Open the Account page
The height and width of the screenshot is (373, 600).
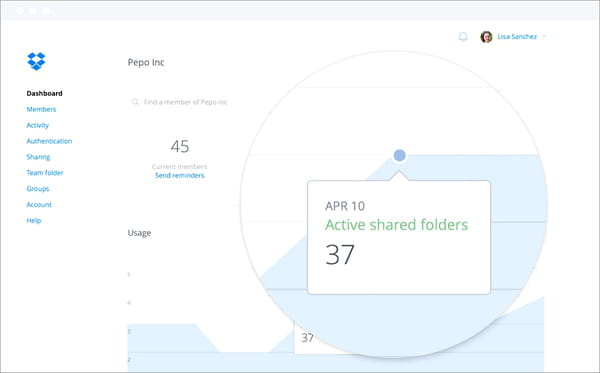[x=39, y=205]
